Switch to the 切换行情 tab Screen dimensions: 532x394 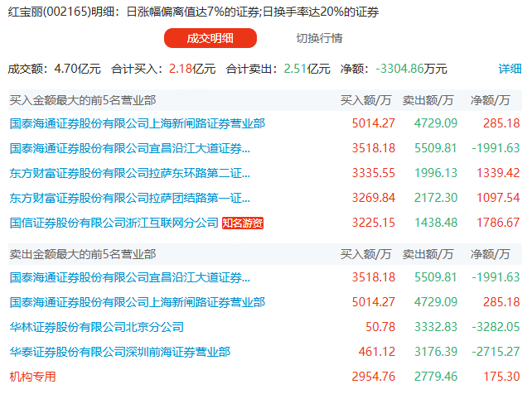pos(319,38)
